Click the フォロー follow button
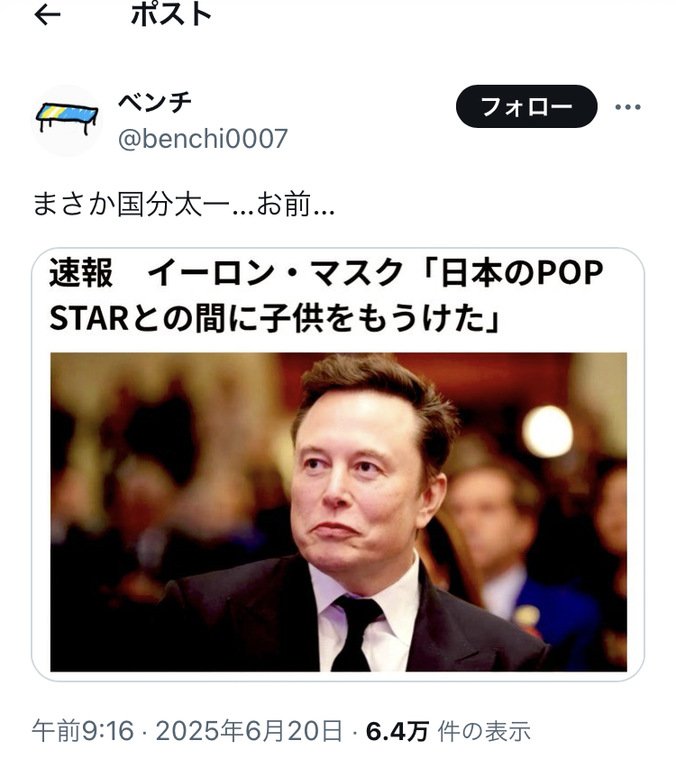Viewport: 676px width, 768px height. coord(526,106)
